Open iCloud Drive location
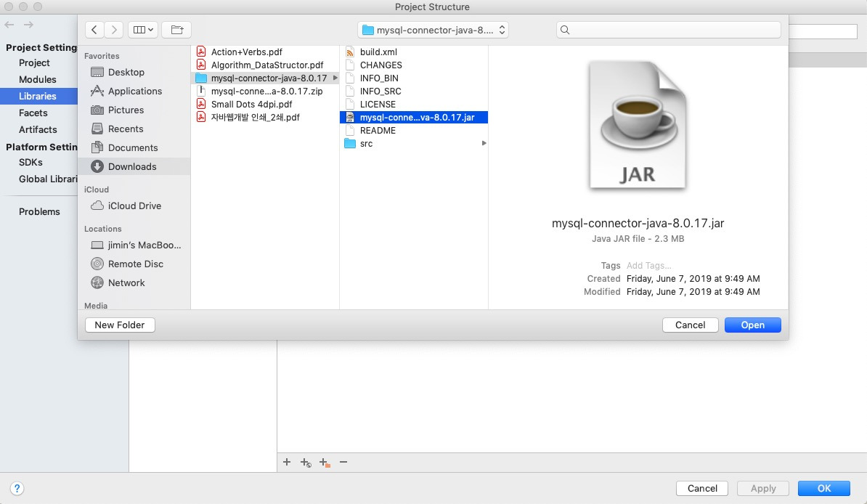This screenshot has height=504, width=867. pyautogui.click(x=135, y=206)
